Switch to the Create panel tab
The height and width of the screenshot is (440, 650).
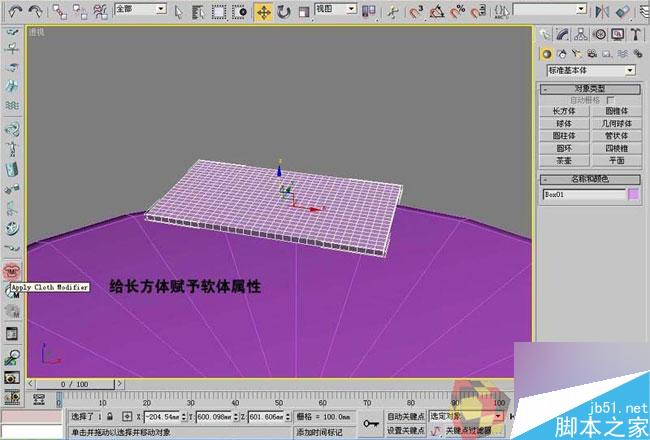click(x=545, y=34)
